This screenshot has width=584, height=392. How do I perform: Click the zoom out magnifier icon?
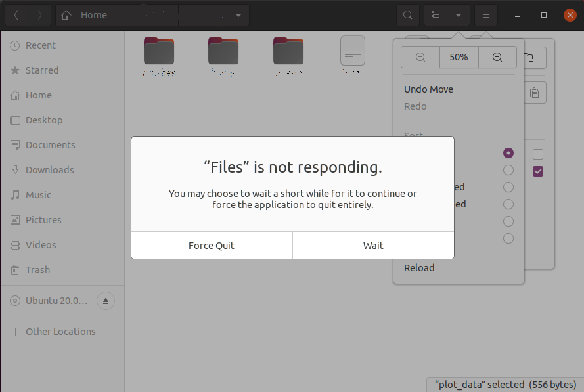point(420,57)
